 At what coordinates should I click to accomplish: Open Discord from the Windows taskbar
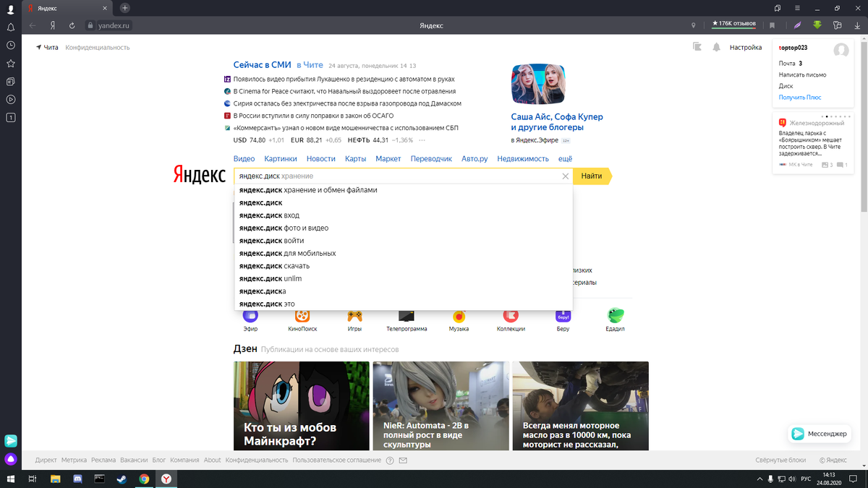[x=77, y=479]
